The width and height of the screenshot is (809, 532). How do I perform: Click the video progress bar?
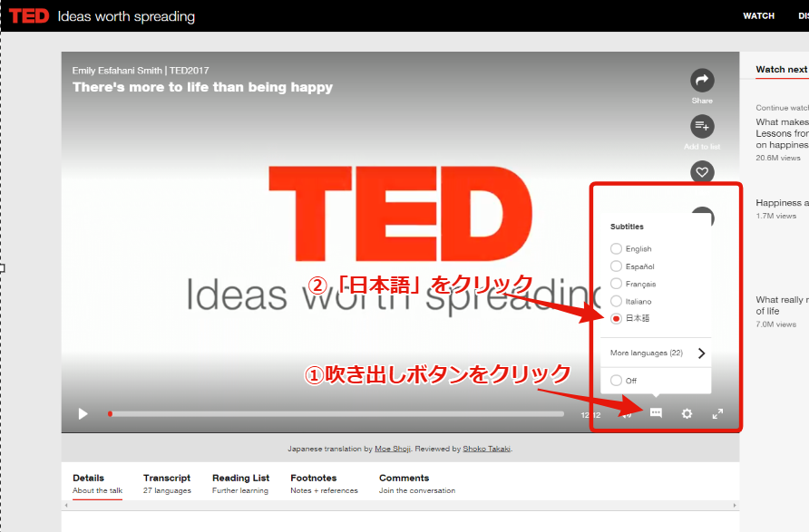(x=336, y=414)
